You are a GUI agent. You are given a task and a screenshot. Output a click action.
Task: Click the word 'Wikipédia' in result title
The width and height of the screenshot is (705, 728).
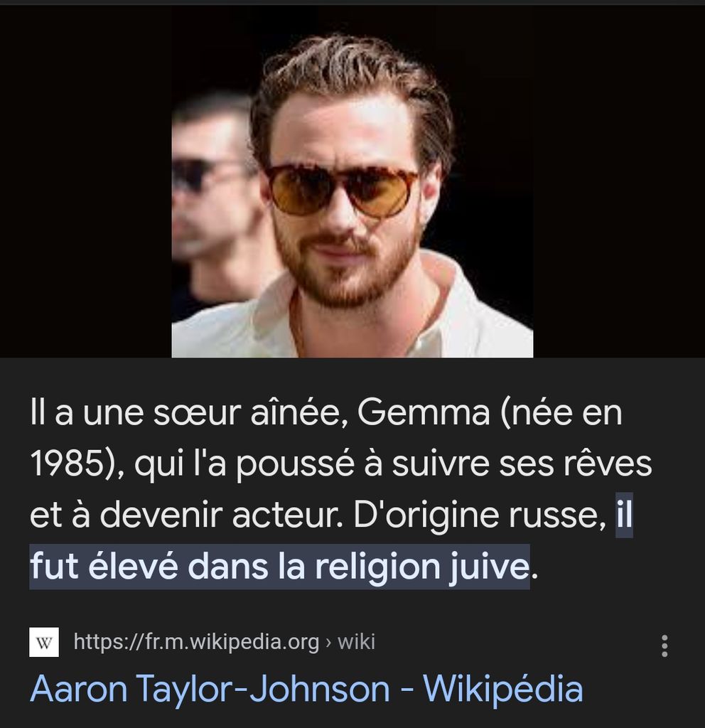tap(503, 688)
